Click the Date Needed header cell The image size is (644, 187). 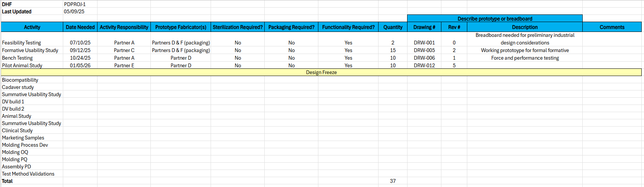pos(80,27)
